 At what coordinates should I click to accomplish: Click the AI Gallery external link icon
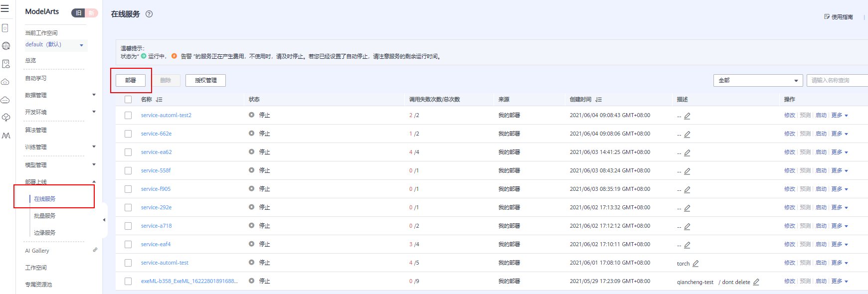click(x=95, y=250)
